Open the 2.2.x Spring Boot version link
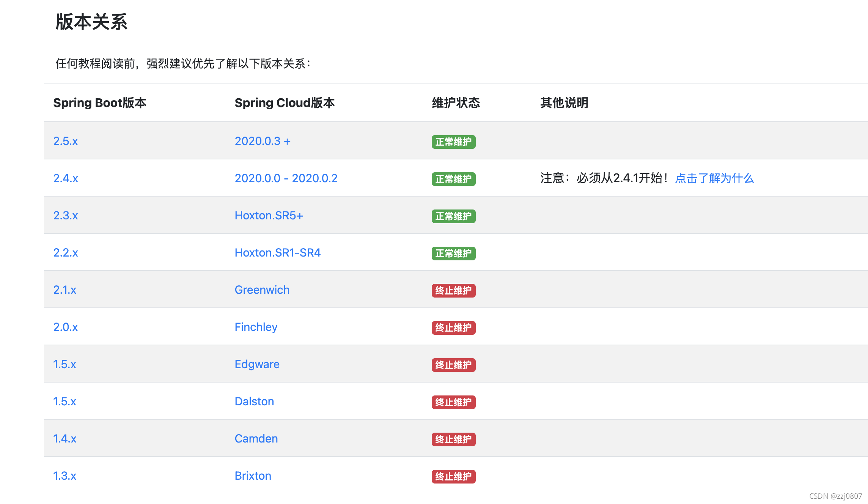 (x=65, y=253)
